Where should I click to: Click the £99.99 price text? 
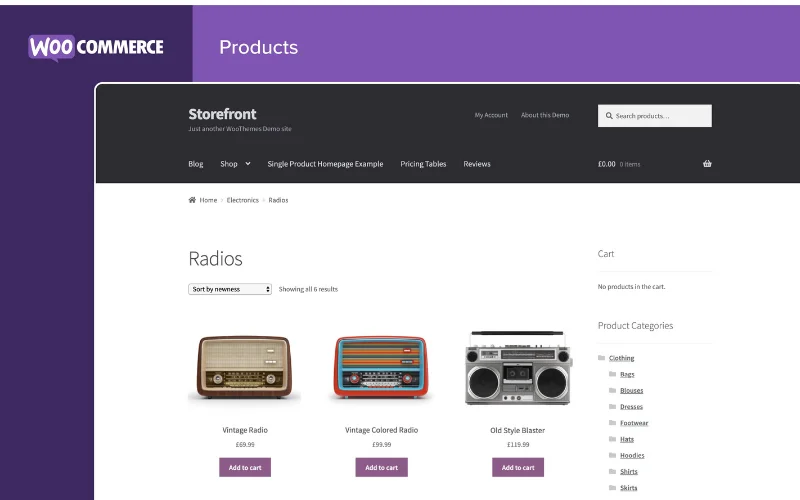tap(382, 445)
